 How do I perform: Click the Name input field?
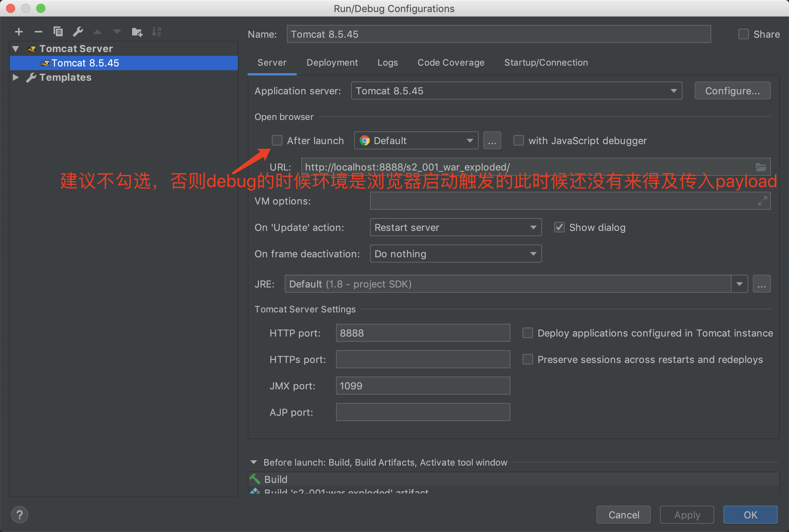click(499, 34)
